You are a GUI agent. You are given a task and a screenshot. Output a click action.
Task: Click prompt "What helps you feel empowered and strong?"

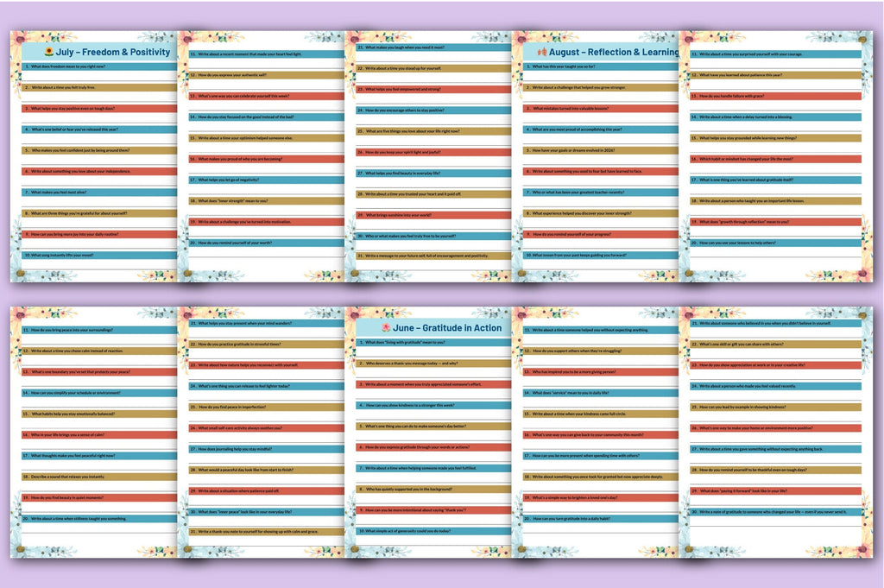click(x=433, y=89)
